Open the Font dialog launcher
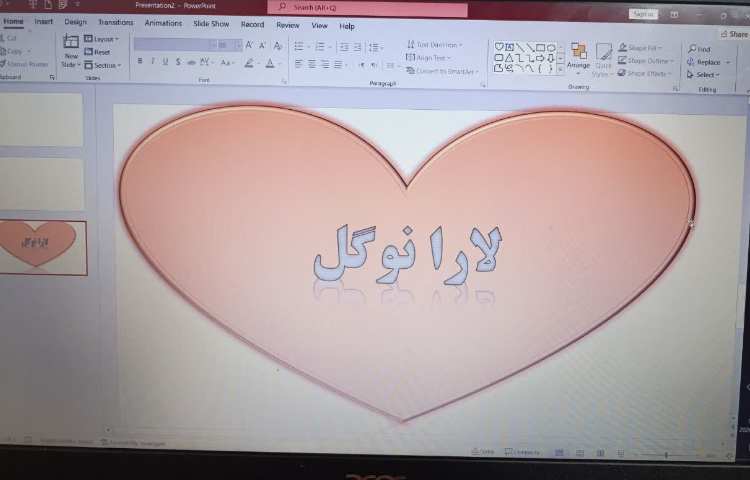The height and width of the screenshot is (480, 750). (x=284, y=82)
